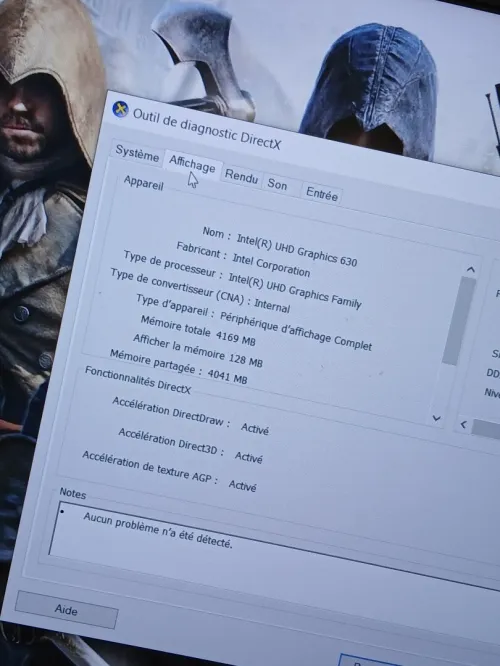Switch to the Système tab
Screen dimensions: 500x666
tap(137, 153)
